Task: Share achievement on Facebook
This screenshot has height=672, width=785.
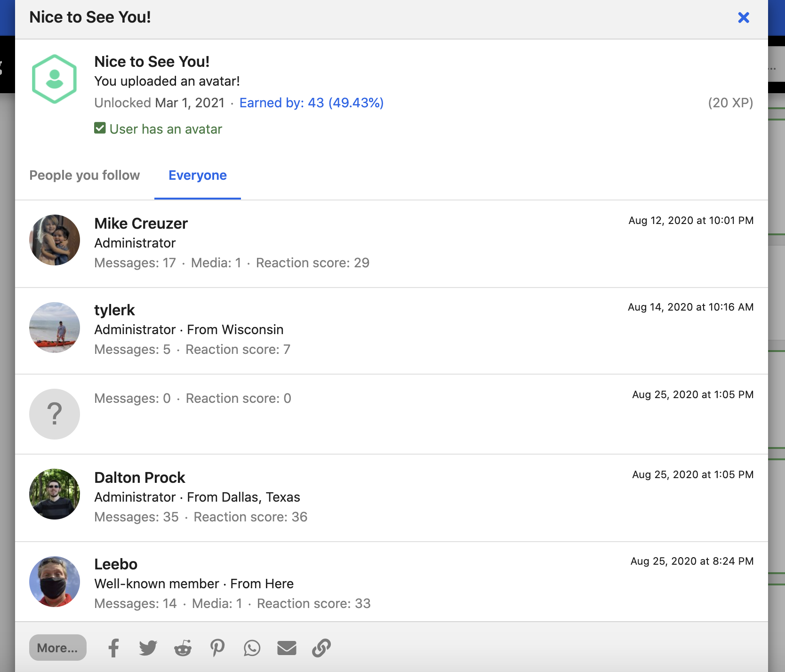Action: [113, 648]
